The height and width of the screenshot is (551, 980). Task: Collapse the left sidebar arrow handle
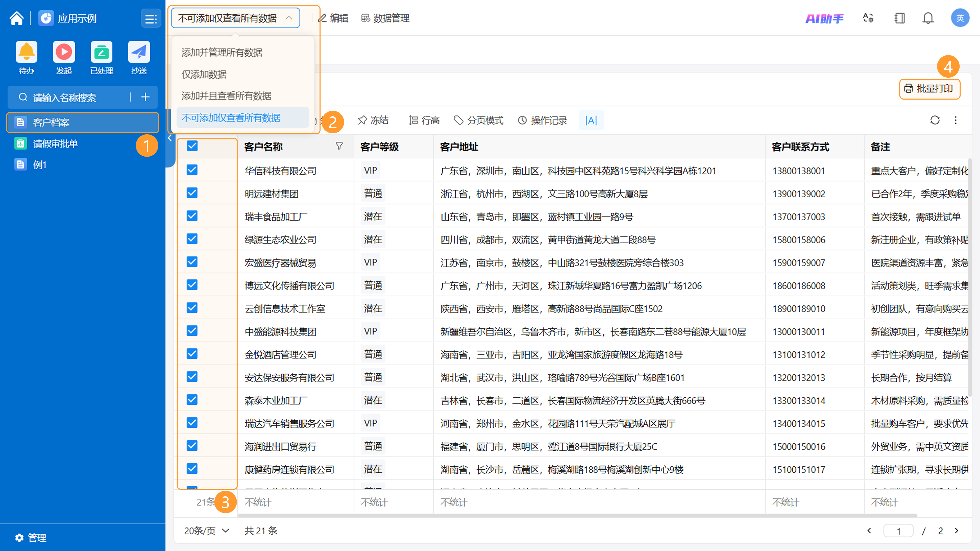(170, 138)
